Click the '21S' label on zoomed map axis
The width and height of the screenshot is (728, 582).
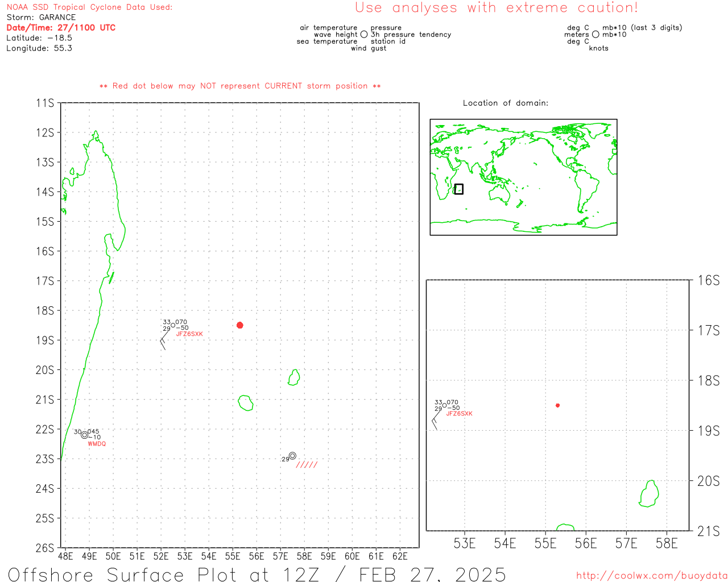(709, 531)
